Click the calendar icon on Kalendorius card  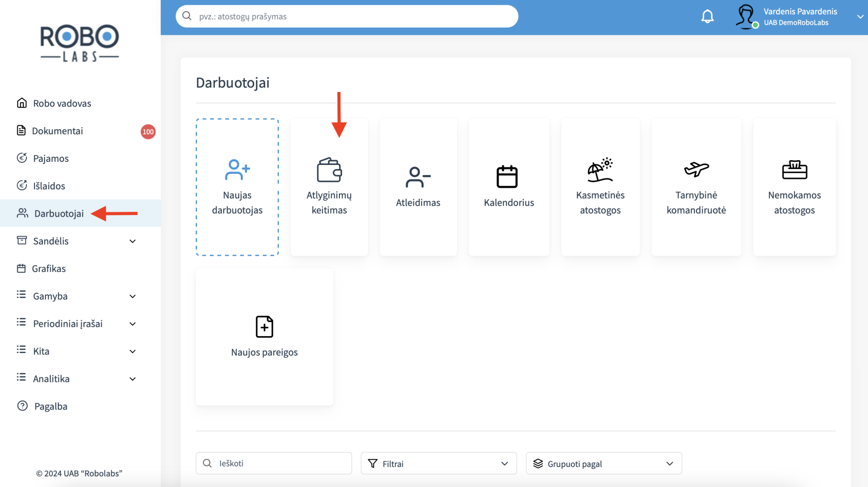[507, 177]
